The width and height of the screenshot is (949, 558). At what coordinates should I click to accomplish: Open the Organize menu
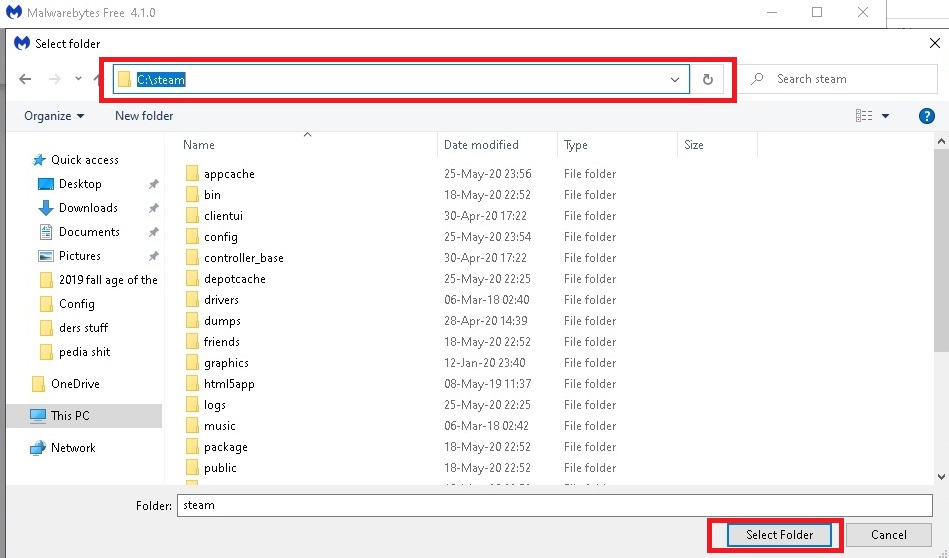click(54, 116)
